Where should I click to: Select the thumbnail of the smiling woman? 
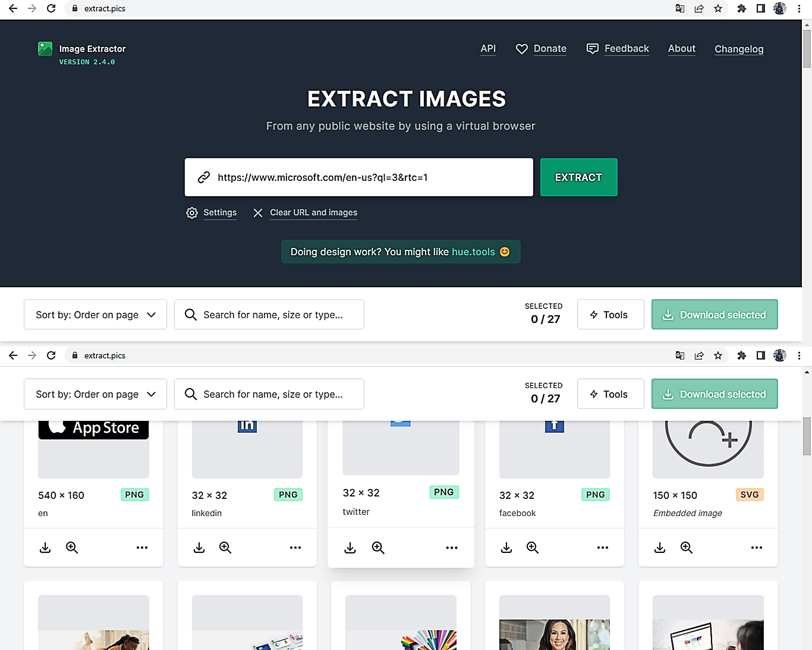click(555, 623)
